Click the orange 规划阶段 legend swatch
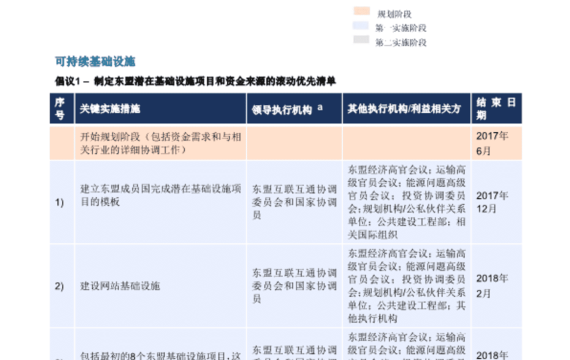570x360 pixels. 362,11
